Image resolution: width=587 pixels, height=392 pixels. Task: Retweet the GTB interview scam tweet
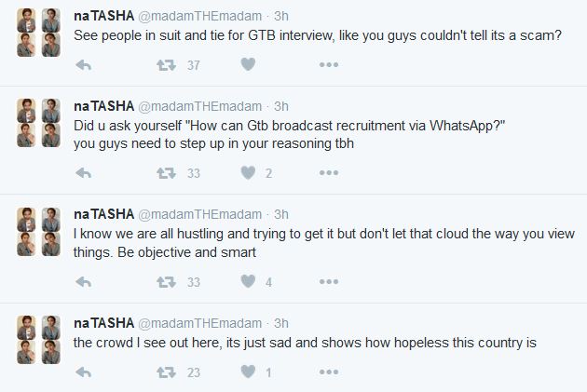click(168, 65)
